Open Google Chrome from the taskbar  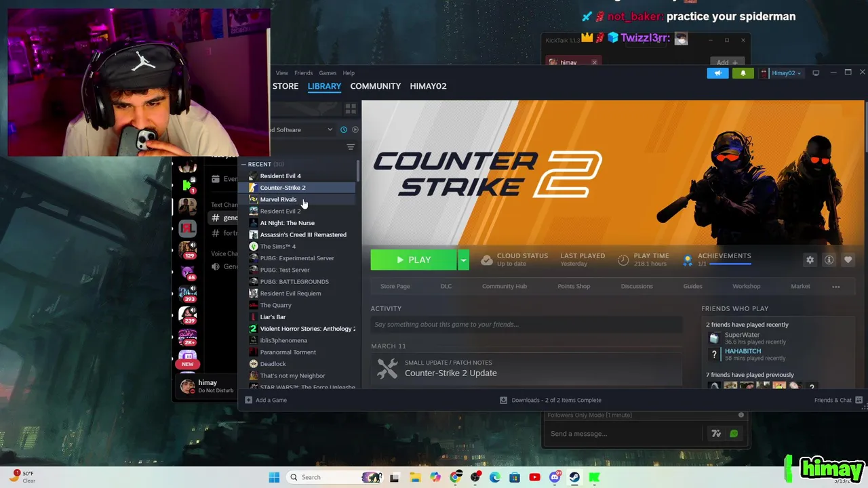(x=456, y=477)
